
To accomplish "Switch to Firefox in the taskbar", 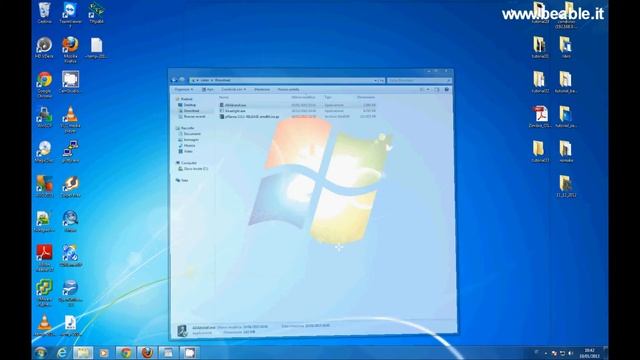I will (147, 353).
